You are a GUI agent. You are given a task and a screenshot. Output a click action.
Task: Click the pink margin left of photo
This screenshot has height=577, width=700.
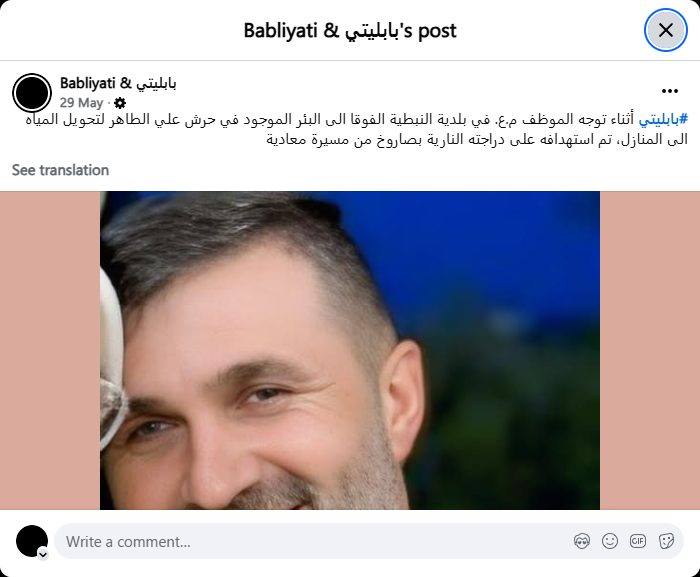tap(50, 351)
